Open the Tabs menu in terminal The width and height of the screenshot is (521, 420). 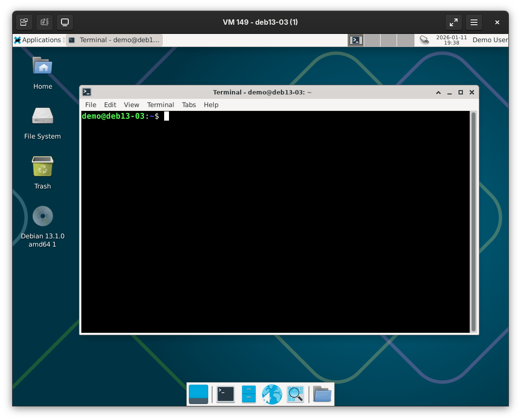click(189, 105)
